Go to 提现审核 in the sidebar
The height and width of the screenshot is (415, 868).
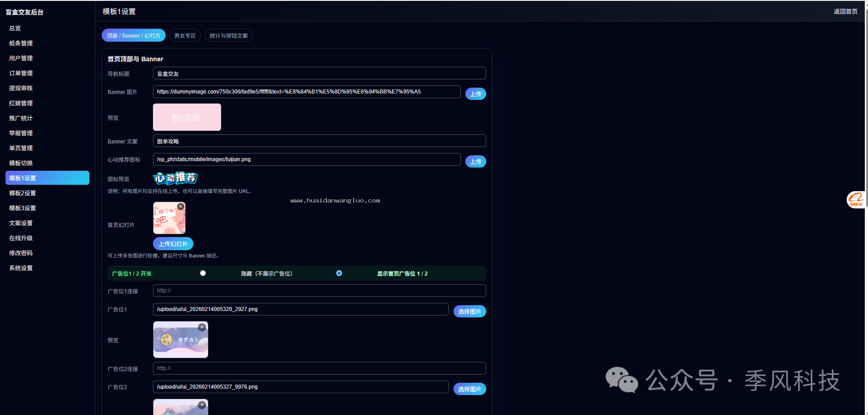point(47,88)
